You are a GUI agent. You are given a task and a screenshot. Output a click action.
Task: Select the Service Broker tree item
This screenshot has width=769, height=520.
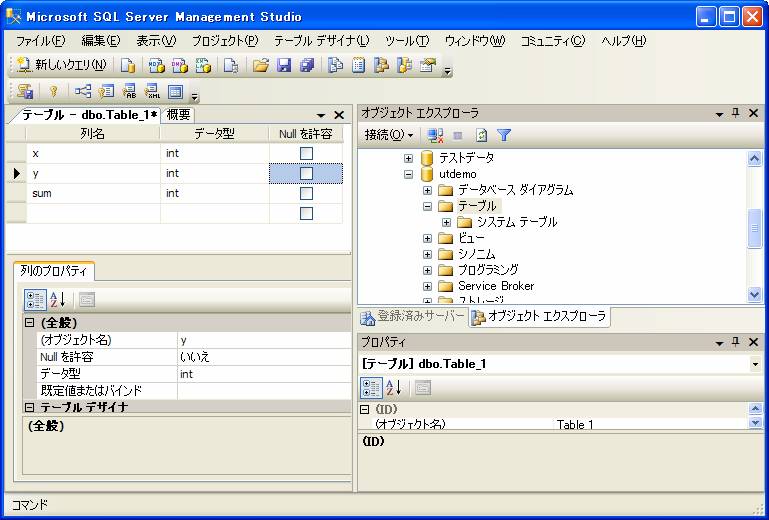point(496,286)
